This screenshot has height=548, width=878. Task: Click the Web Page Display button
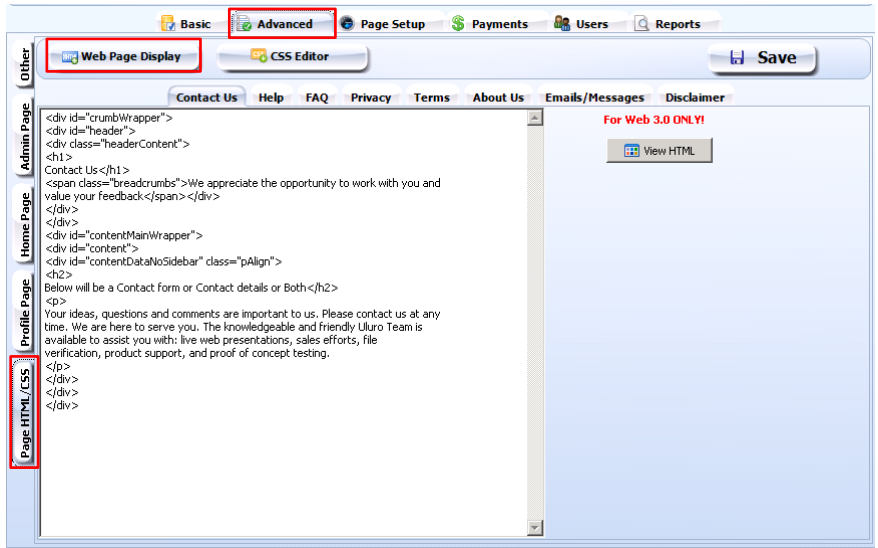[123, 56]
